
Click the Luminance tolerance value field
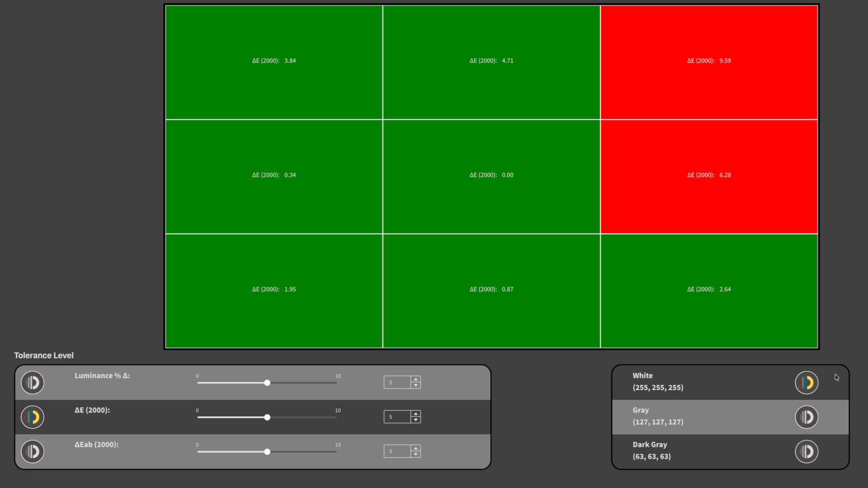click(397, 383)
